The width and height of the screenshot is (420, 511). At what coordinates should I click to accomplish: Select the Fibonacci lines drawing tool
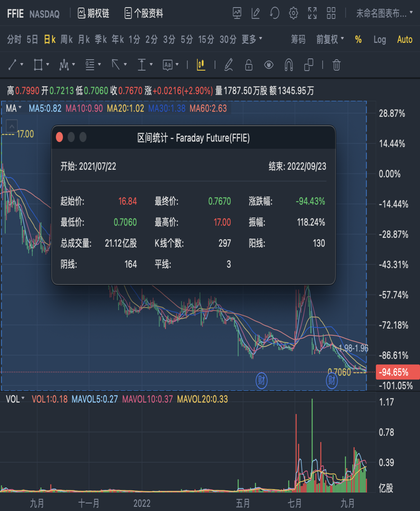(x=90, y=65)
